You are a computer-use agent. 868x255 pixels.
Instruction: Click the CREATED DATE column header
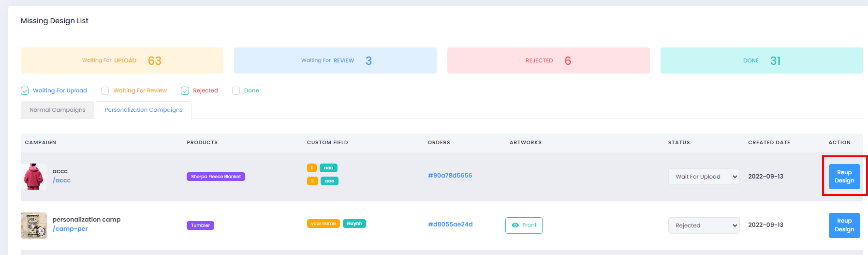[769, 143]
